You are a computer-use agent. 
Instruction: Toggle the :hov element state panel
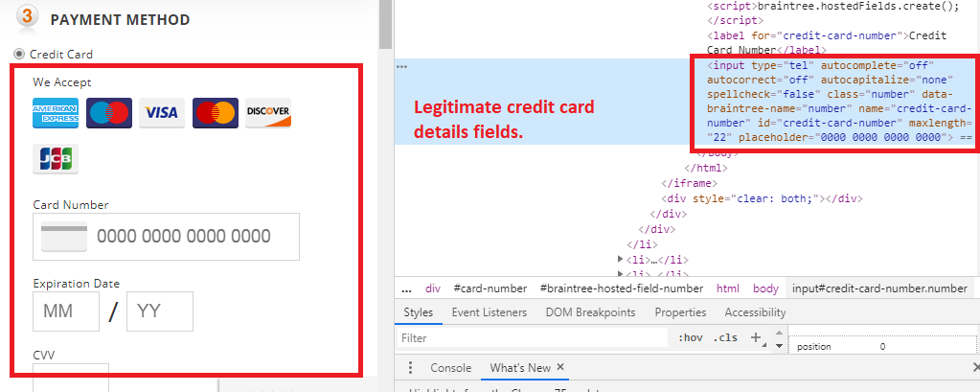(x=690, y=337)
